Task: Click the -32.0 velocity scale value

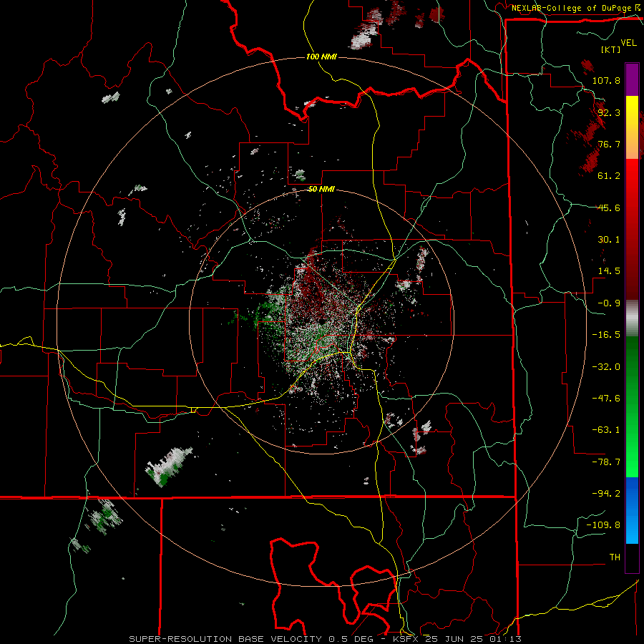Action: [606, 367]
